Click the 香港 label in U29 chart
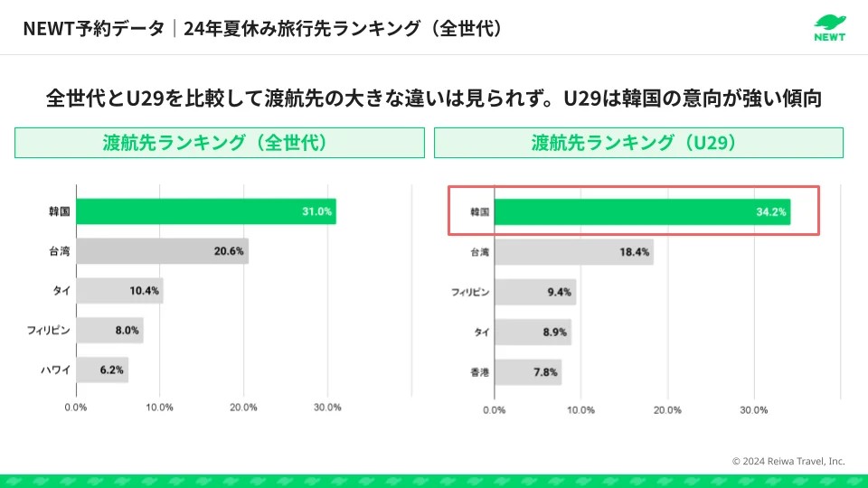Screen dimensions: 868x488 (x=479, y=371)
